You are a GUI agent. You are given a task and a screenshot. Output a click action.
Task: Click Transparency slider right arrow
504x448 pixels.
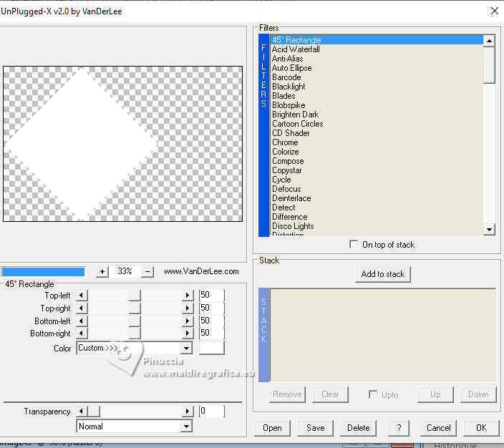(x=188, y=411)
